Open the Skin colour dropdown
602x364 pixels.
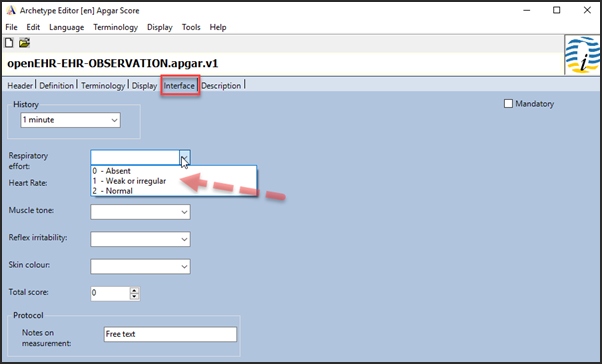pyautogui.click(x=141, y=266)
